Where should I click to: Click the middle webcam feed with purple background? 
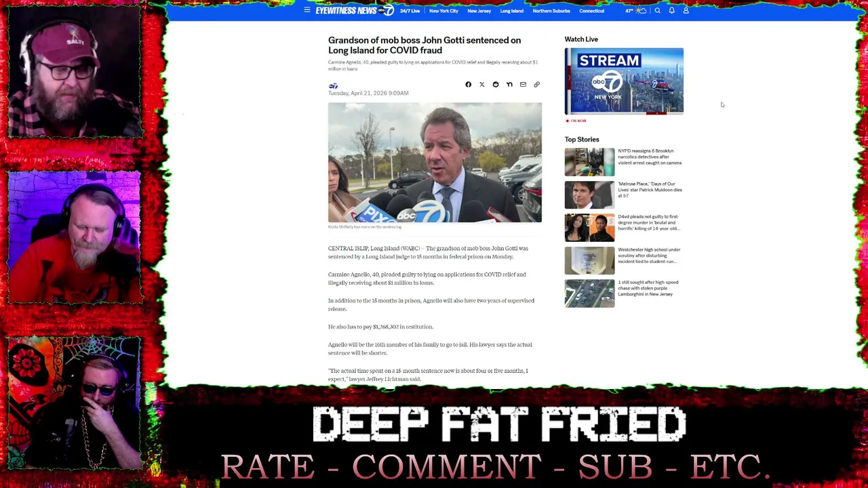75,237
